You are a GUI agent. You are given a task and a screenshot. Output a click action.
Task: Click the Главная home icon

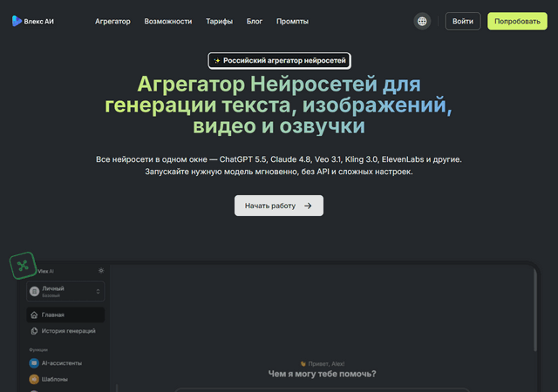[34, 314]
